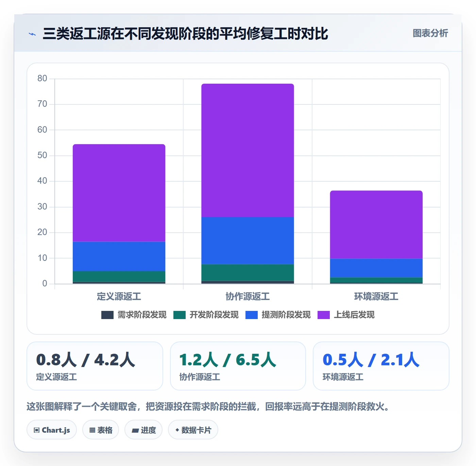Click the 协作源返工 x-axis label under the chart

click(248, 297)
